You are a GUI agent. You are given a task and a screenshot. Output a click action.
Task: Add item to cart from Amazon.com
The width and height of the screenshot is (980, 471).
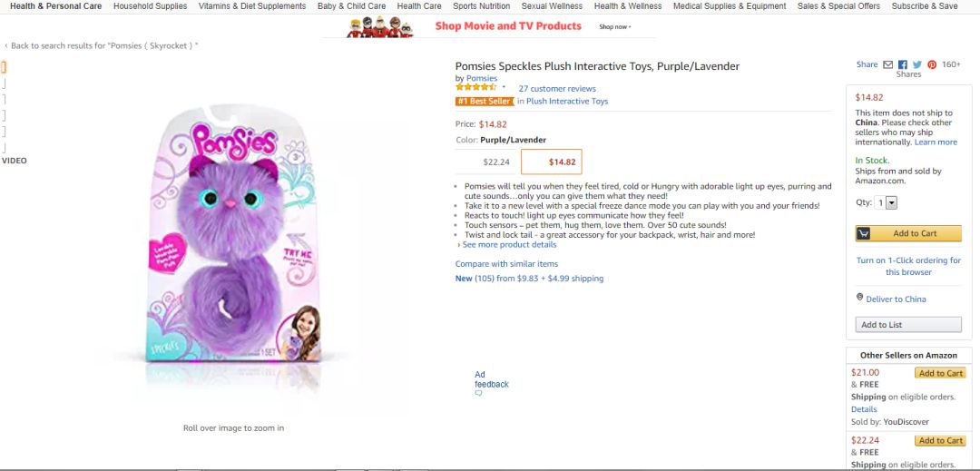(x=908, y=233)
